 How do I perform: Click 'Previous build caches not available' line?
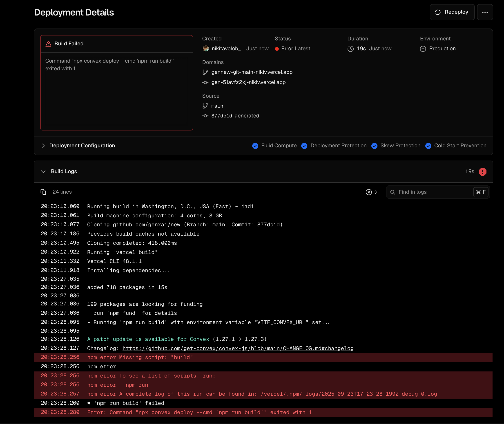263,234
